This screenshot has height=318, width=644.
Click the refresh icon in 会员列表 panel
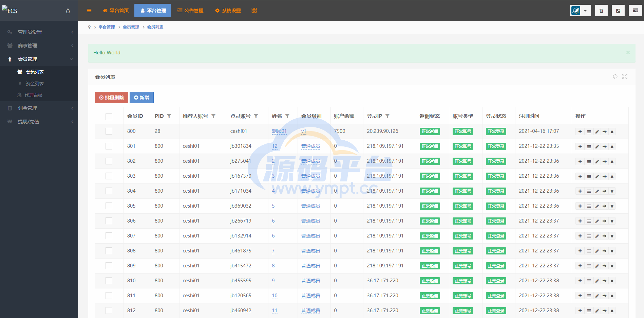[x=615, y=76]
